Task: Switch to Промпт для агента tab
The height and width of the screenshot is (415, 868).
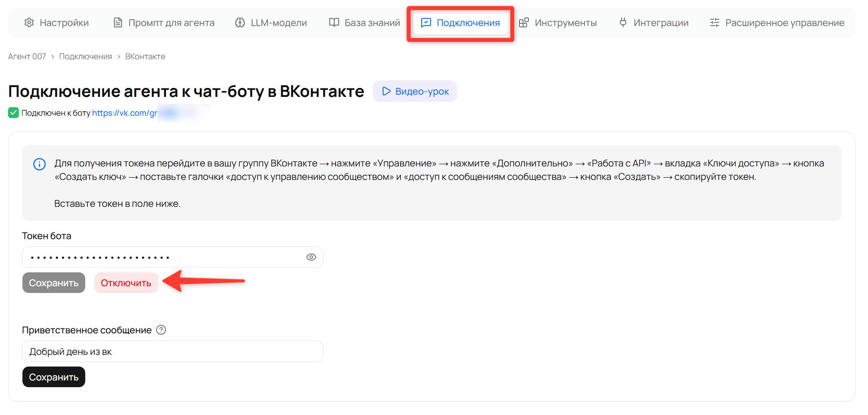Action: tap(164, 23)
